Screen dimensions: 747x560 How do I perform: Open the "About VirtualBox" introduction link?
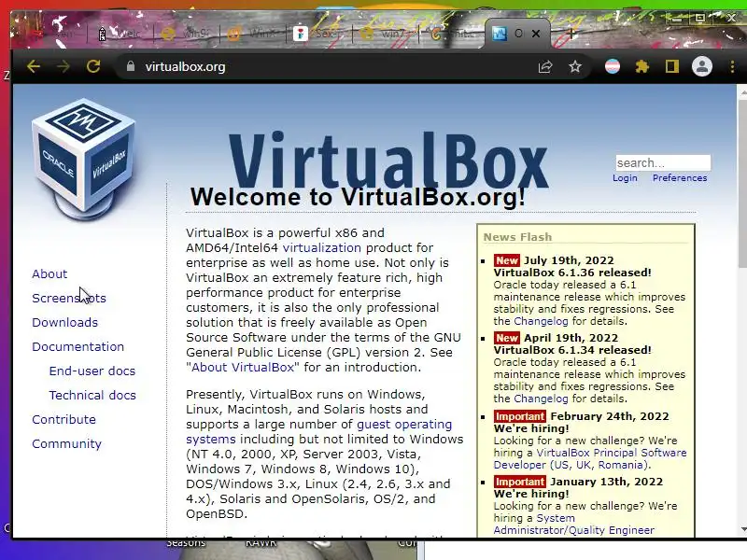point(243,367)
